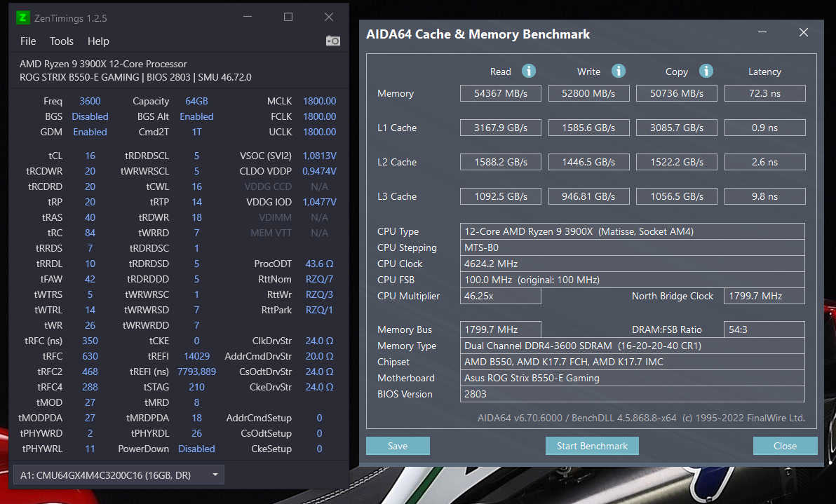Viewport: 836px width, 504px height.
Task: Click the ZenTimings screenshot camera icon
Action: tap(332, 41)
